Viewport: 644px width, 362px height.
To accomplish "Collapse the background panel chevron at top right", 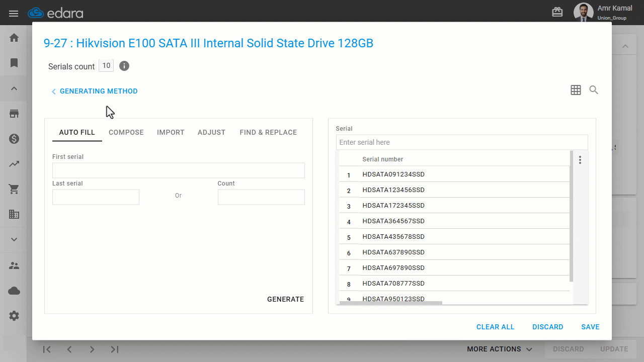I will pyautogui.click(x=625, y=46).
